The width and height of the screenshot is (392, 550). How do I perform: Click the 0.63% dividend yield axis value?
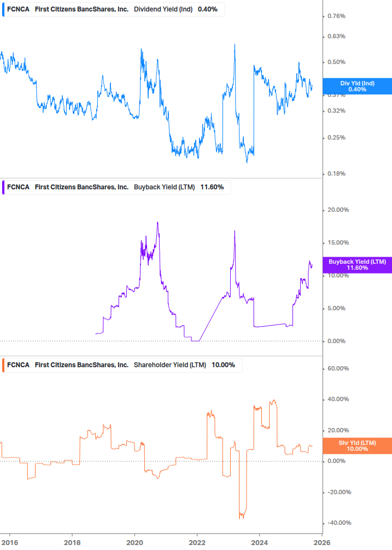(x=336, y=37)
